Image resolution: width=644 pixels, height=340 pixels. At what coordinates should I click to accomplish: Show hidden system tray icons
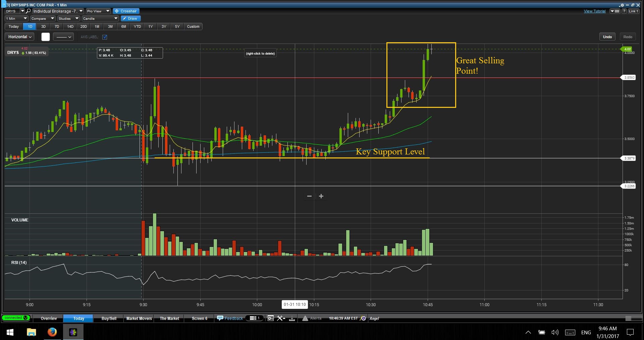pos(528,332)
